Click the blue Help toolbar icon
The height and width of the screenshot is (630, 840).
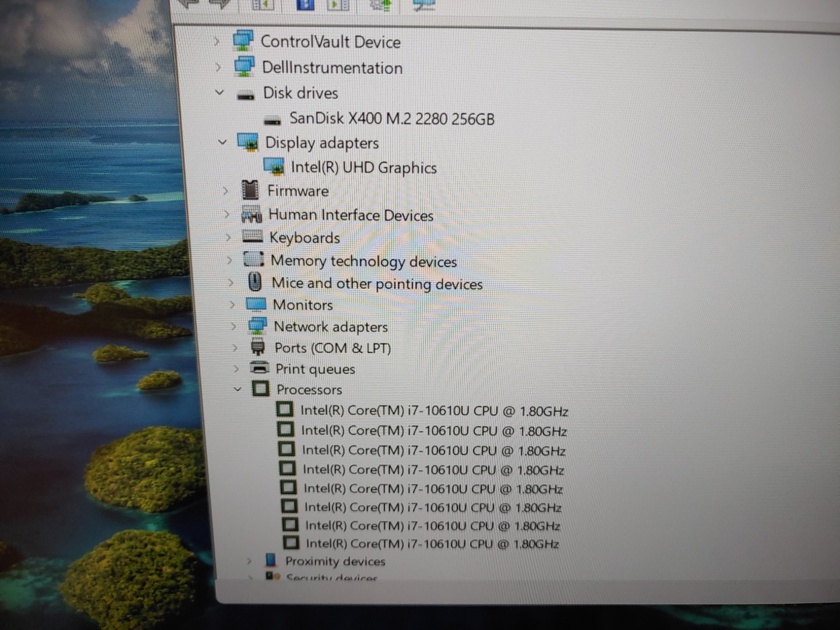(305, 5)
